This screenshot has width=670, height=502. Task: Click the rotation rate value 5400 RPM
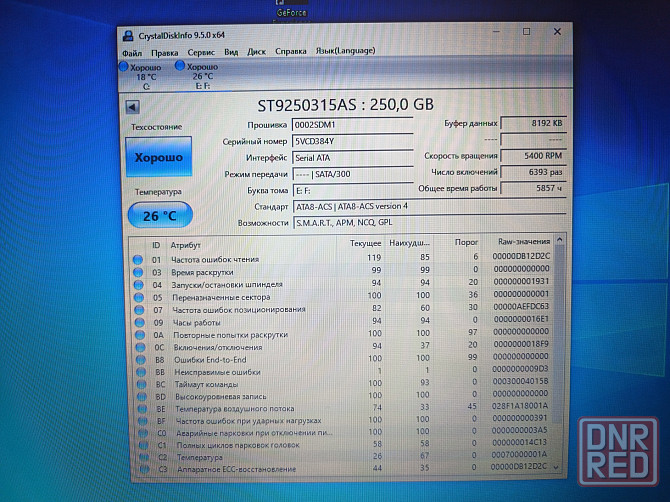pos(534,156)
